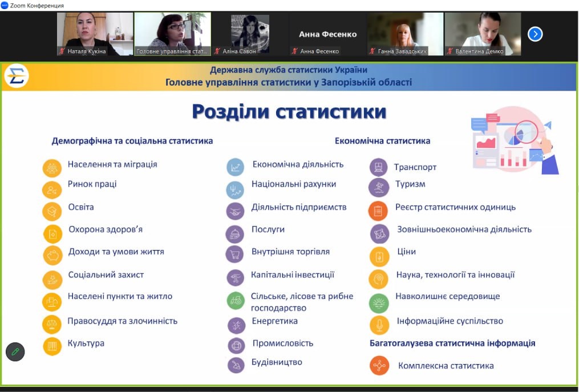Click the text Зовнішньоекономічна діяльність
The width and height of the screenshot is (579, 392).
tap(464, 229)
